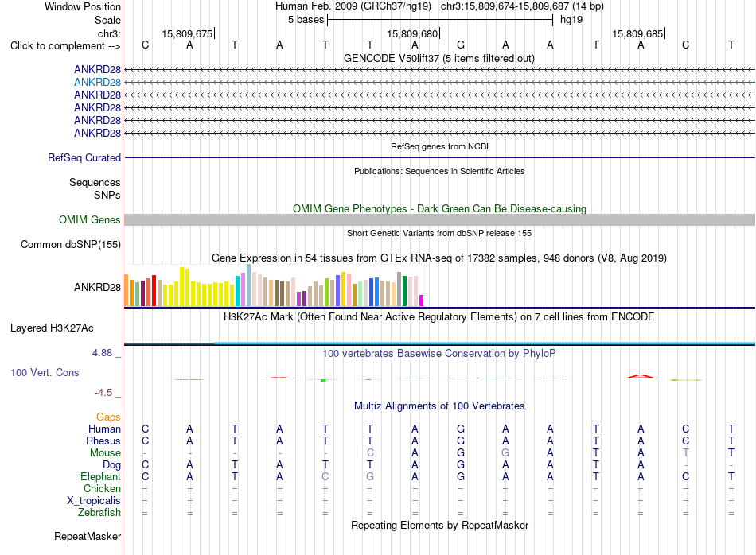Click the PhyloP Basewise Conservation title
The image size is (756, 555).
(x=439, y=354)
